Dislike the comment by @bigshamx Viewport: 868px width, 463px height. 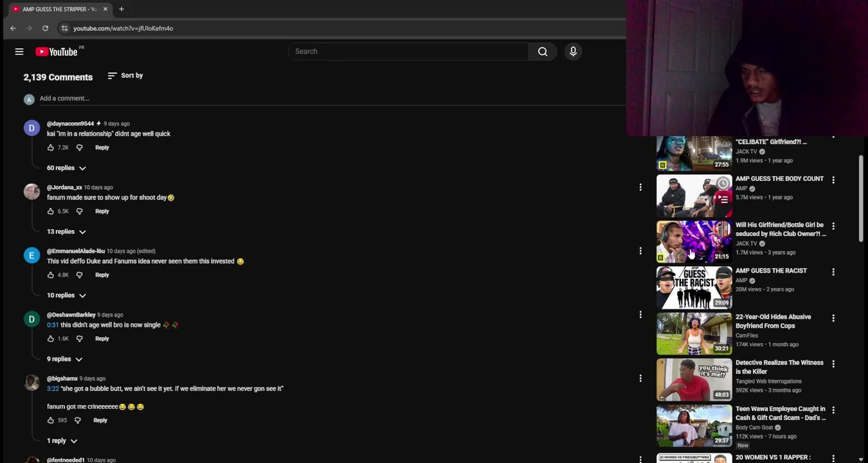pyautogui.click(x=77, y=420)
